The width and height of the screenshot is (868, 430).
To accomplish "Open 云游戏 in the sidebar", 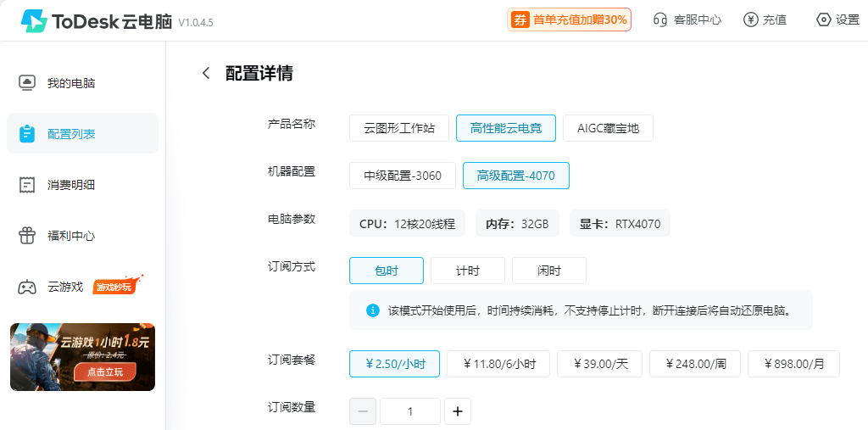I will [82, 287].
